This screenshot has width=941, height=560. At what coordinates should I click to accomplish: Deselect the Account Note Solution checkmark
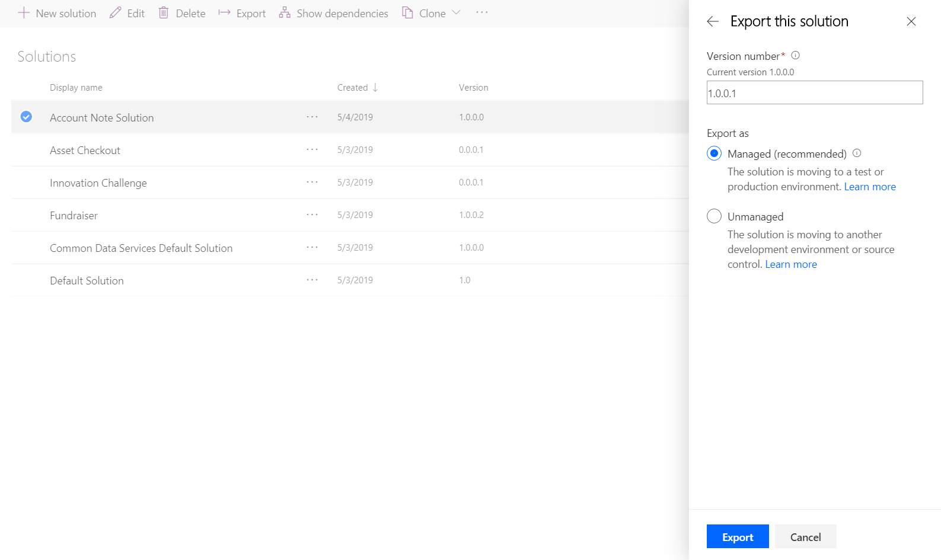26,117
